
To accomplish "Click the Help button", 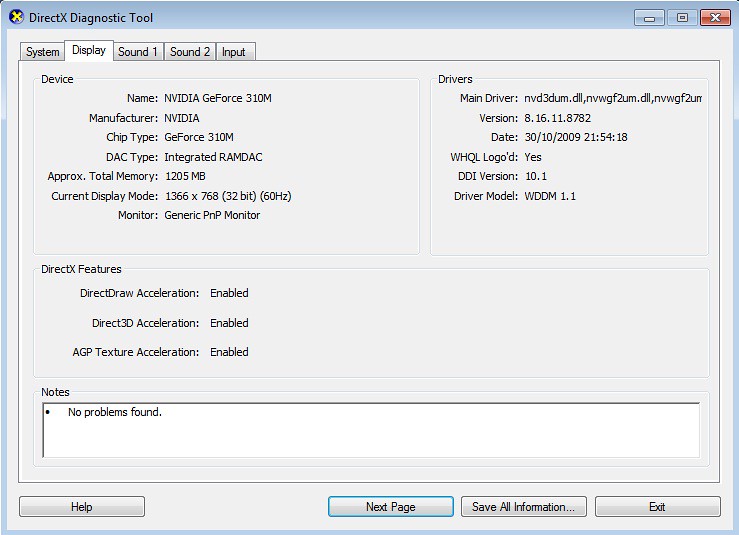I will click(82, 507).
